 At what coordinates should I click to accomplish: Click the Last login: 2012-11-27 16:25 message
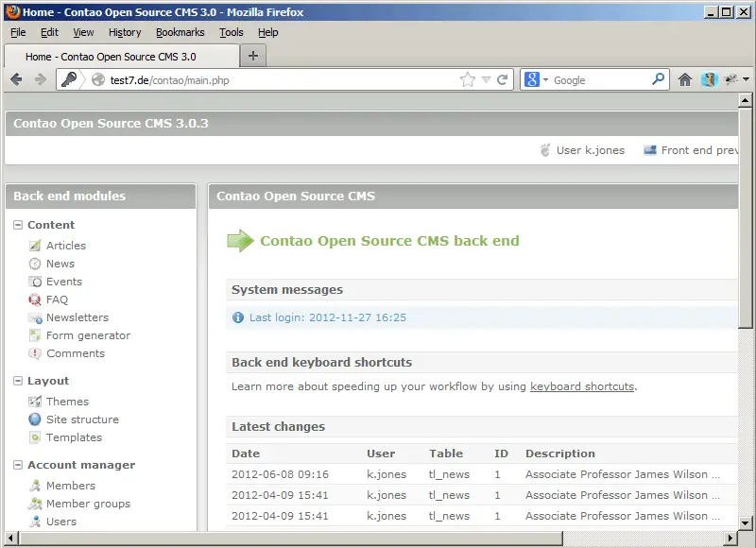[328, 317]
